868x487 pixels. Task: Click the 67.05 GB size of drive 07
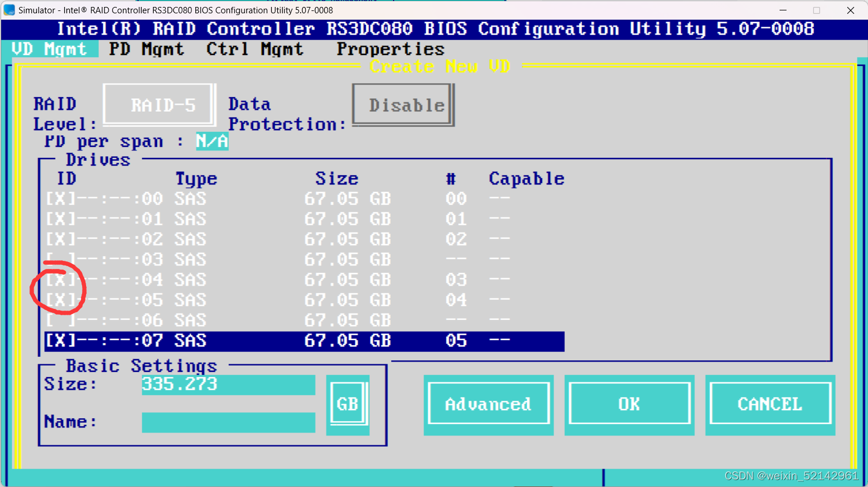348,341
